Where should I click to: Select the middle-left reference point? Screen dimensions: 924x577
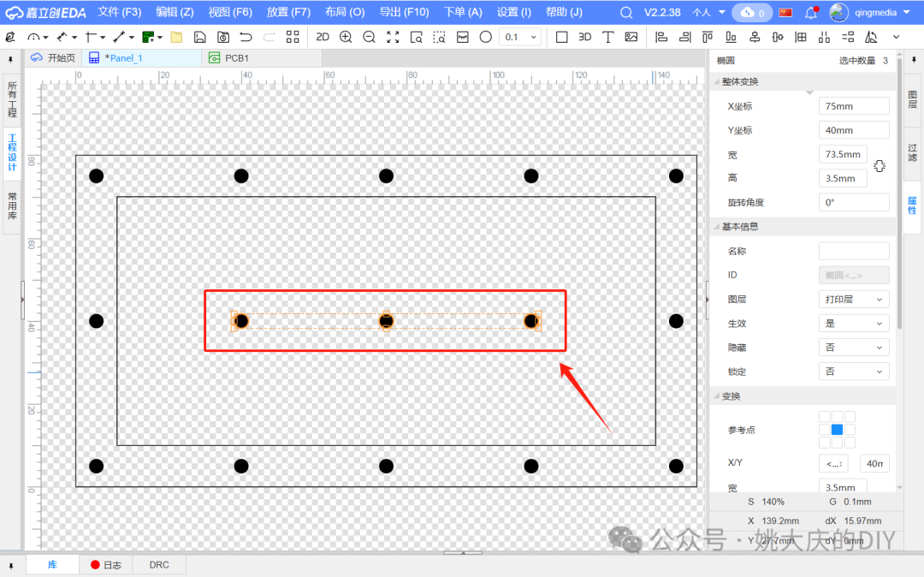pos(825,430)
